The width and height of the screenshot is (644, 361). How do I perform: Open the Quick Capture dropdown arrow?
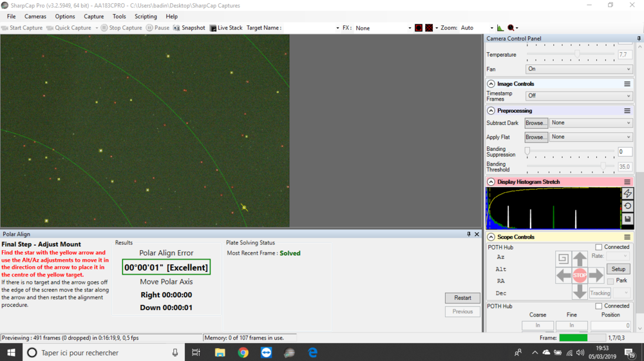coord(97,28)
